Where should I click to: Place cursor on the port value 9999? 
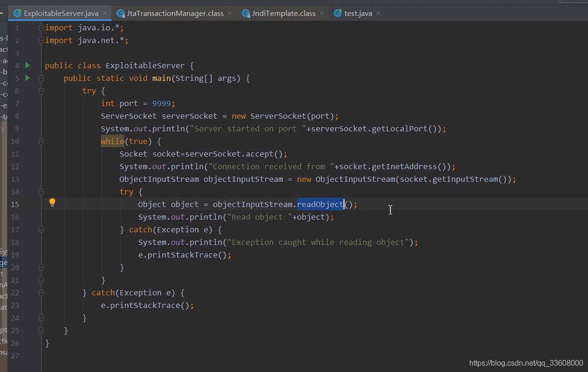[x=161, y=103]
